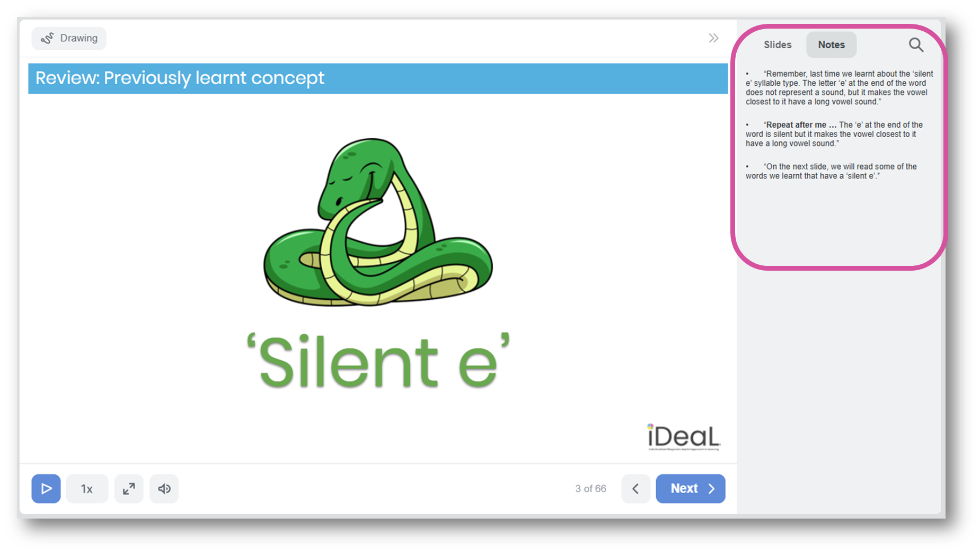Image resolution: width=980 pixels, height=553 pixels.
Task: Click the 'Silent e' text on the slide
Action: point(378,361)
